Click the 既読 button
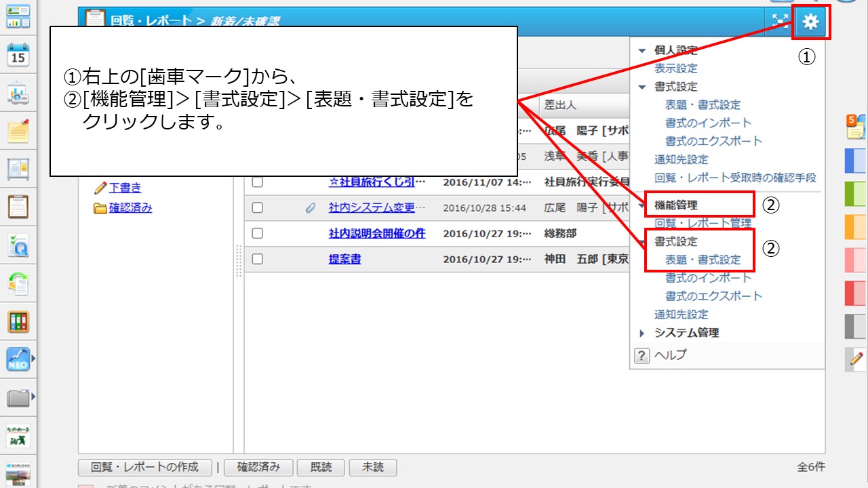The height and width of the screenshot is (488, 868). point(321,467)
